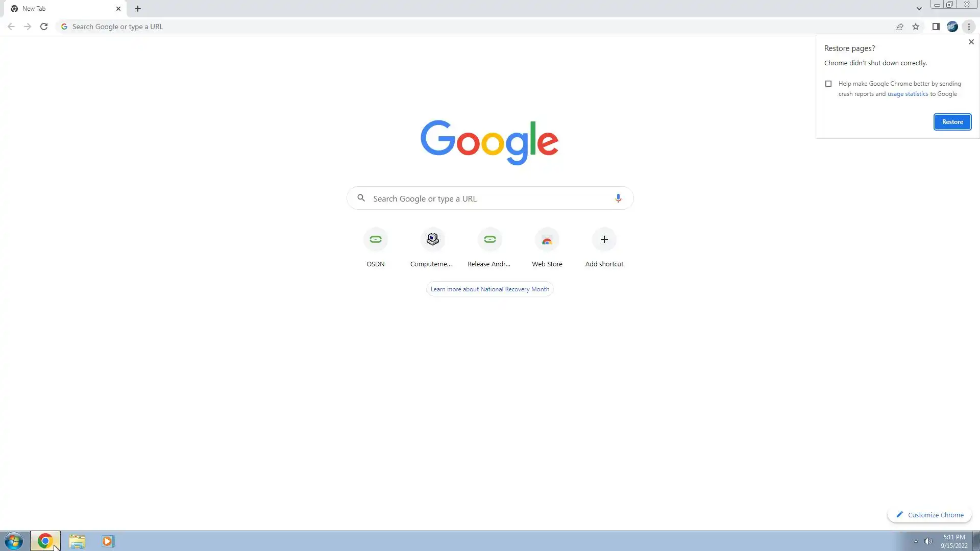Open Windows Start menu orb
The height and width of the screenshot is (551, 980).
(14, 541)
